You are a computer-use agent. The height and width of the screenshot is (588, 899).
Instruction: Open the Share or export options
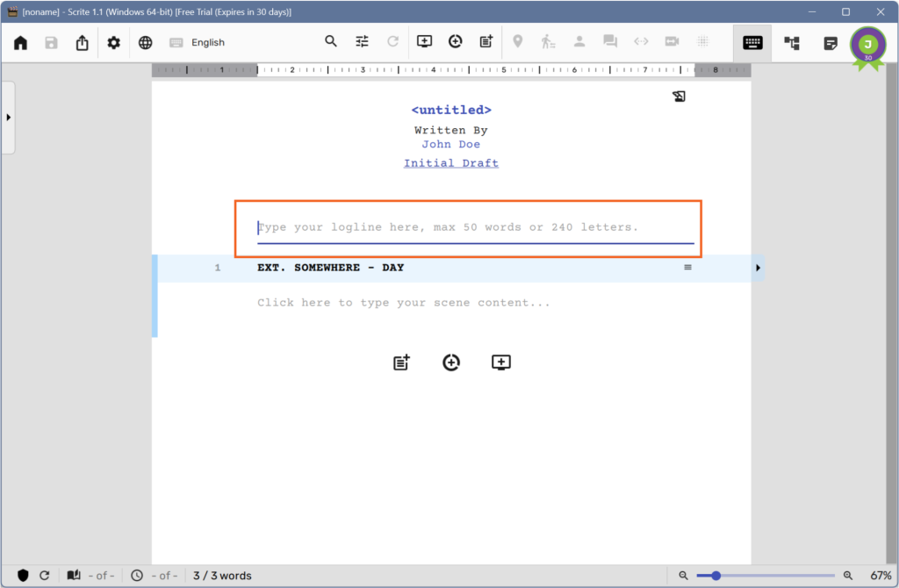coord(82,41)
